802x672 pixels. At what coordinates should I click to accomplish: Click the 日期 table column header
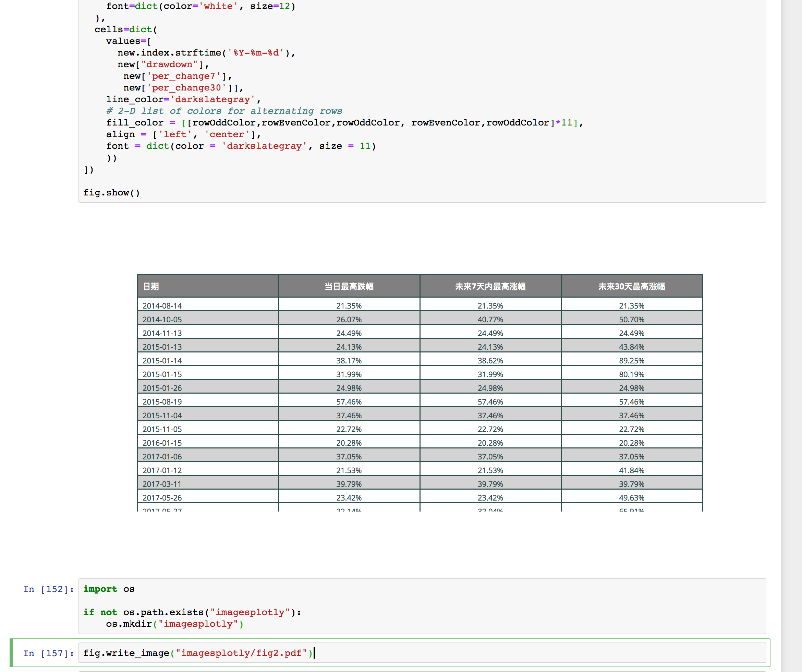coord(151,286)
